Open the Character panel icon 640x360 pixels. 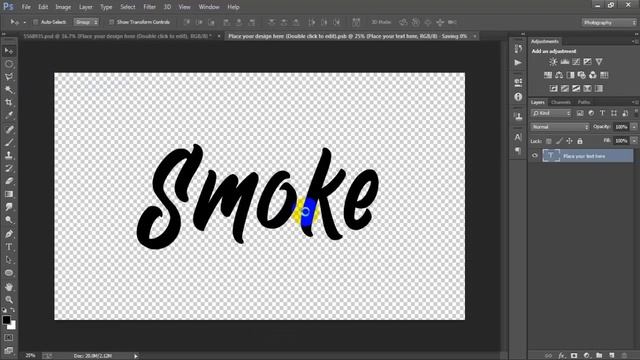518,137
